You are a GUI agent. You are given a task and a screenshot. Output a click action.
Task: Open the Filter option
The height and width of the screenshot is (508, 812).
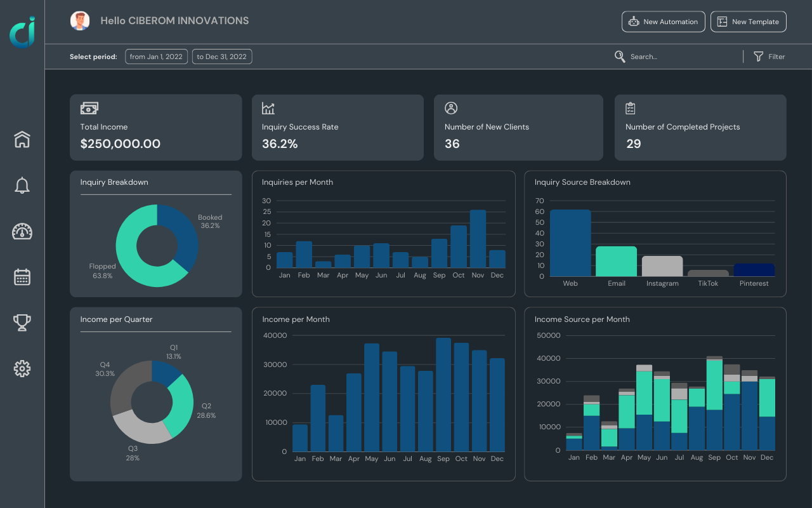point(769,57)
